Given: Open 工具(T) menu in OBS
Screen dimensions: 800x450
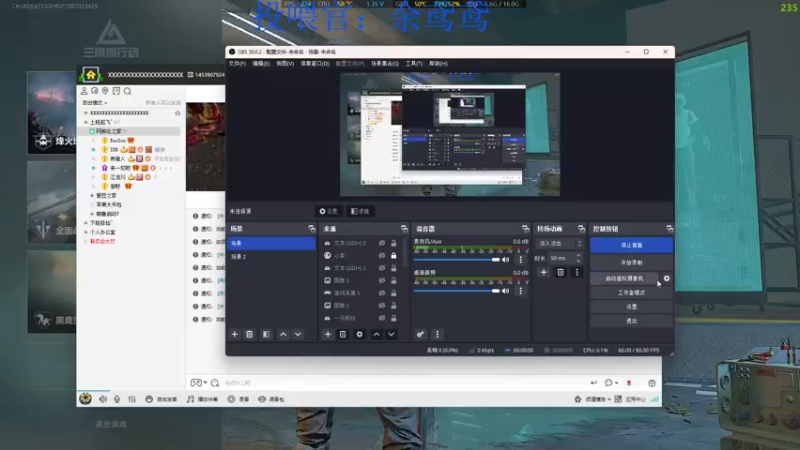Looking at the screenshot, I should [414, 64].
